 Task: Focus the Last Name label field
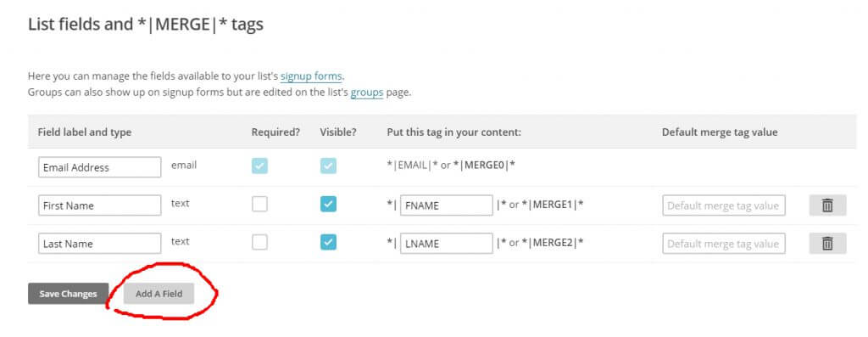pyautogui.click(x=100, y=244)
